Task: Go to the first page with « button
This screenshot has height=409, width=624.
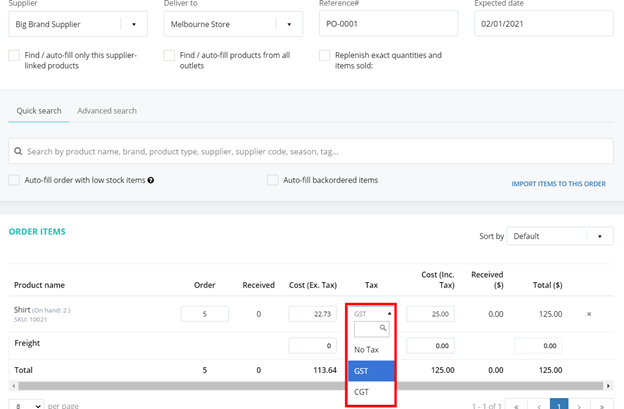Action: coord(516,405)
